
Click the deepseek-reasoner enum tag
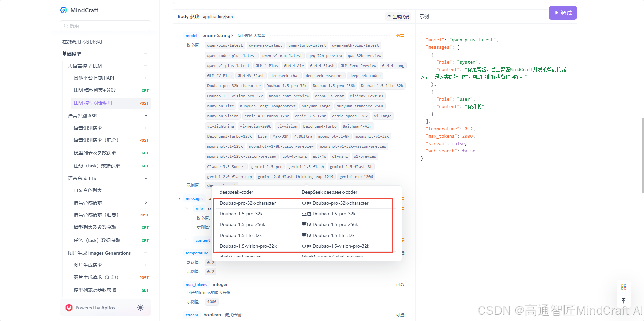tap(324, 76)
